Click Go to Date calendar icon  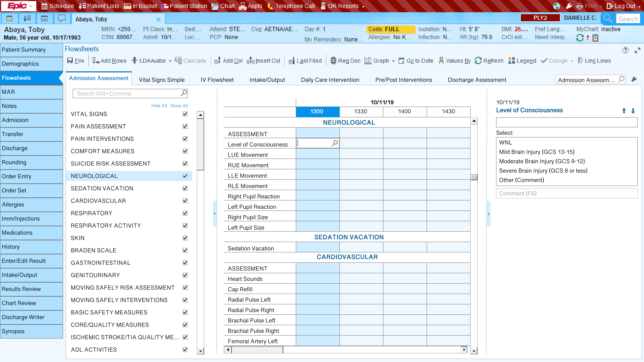pos(401,61)
